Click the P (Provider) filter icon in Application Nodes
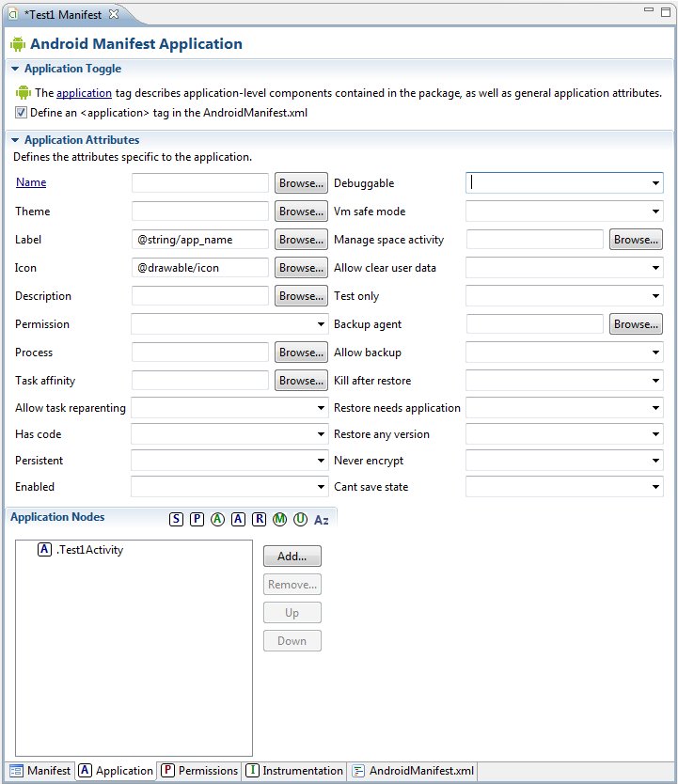The height and width of the screenshot is (784, 678). 197,520
